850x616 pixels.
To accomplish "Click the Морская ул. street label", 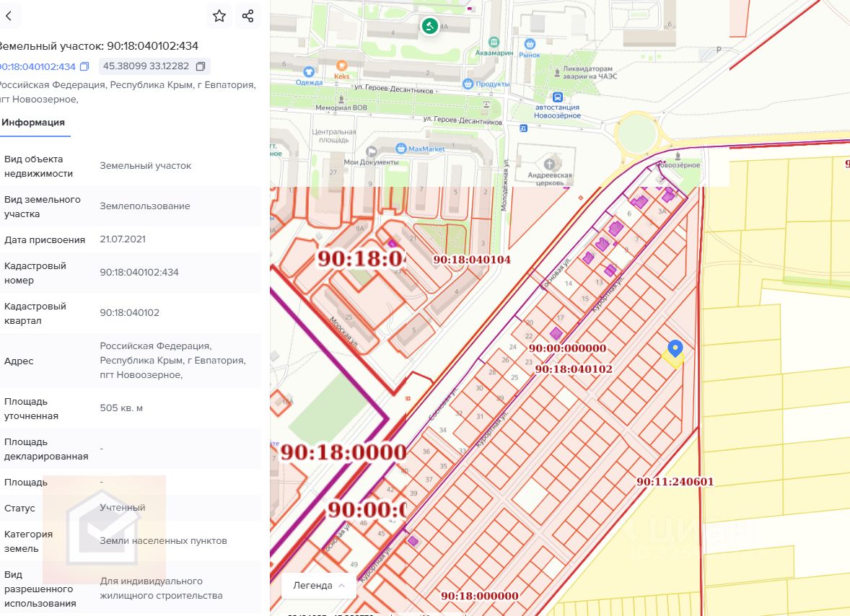I will [343, 332].
